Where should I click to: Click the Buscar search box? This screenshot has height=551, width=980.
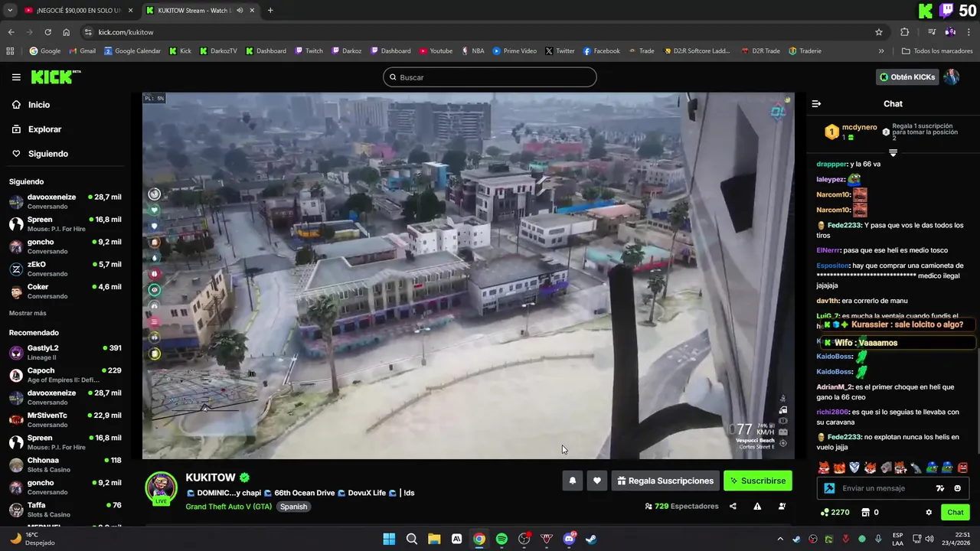490,77
